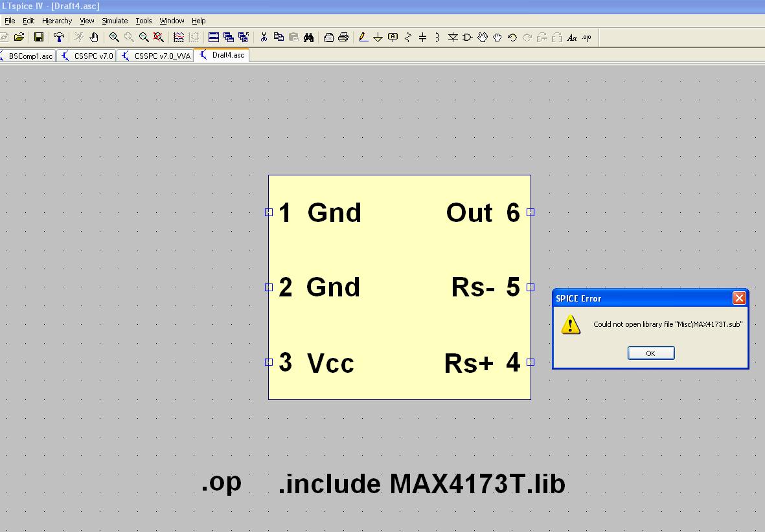765x532 pixels.
Task: Click the pin 3 Vcc connection square
Action: tap(269, 362)
